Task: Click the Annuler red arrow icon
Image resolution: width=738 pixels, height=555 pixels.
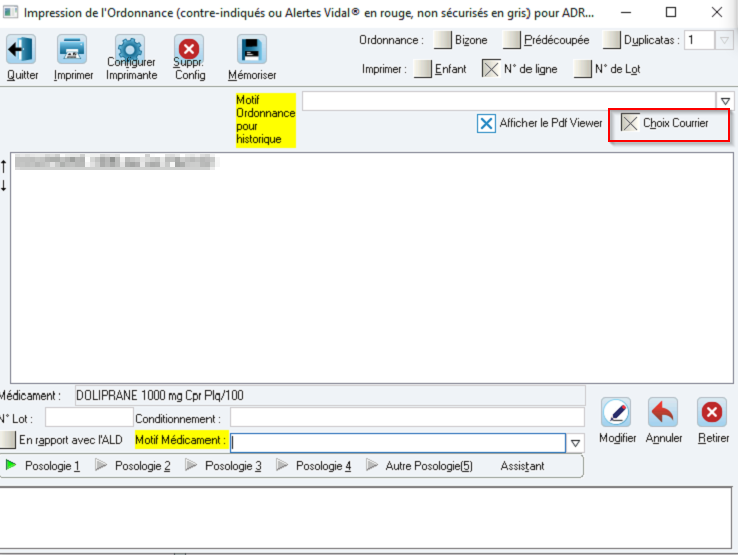Action: click(x=663, y=412)
